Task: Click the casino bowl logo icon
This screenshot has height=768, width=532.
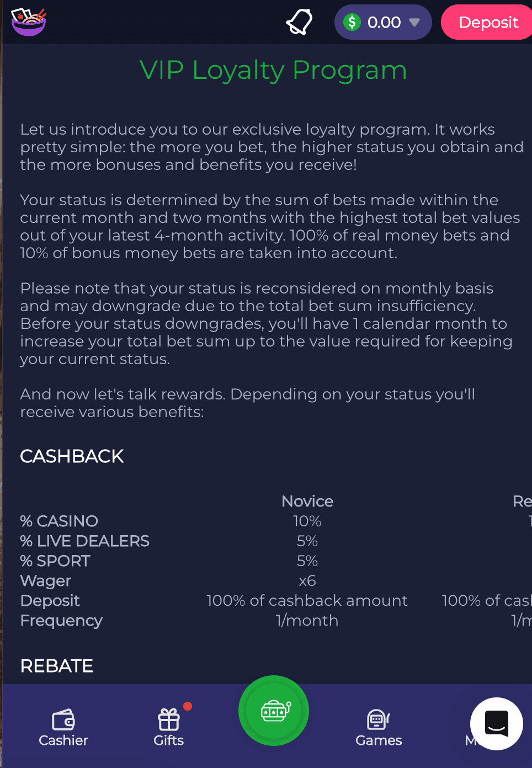Action: point(29,22)
